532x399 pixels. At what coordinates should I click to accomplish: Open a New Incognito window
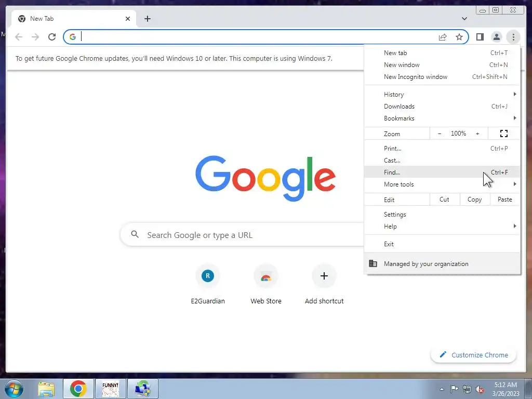point(442,77)
